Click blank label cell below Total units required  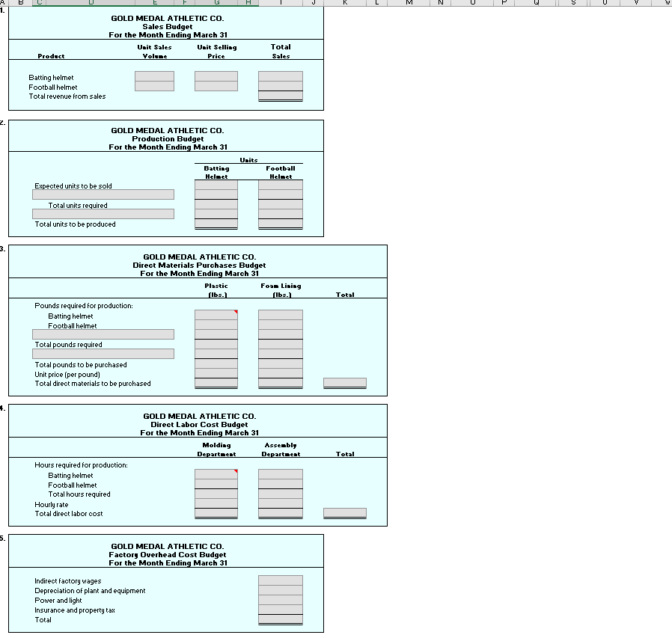point(103,214)
